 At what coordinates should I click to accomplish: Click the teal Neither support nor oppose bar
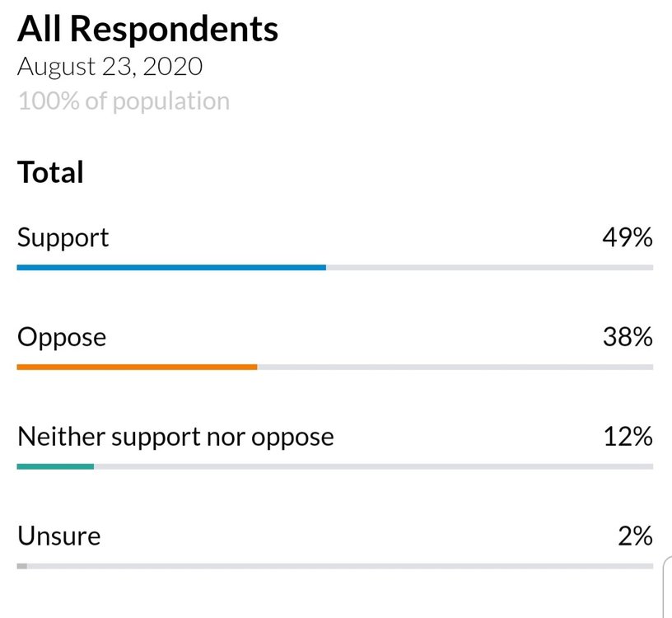[x=55, y=466]
